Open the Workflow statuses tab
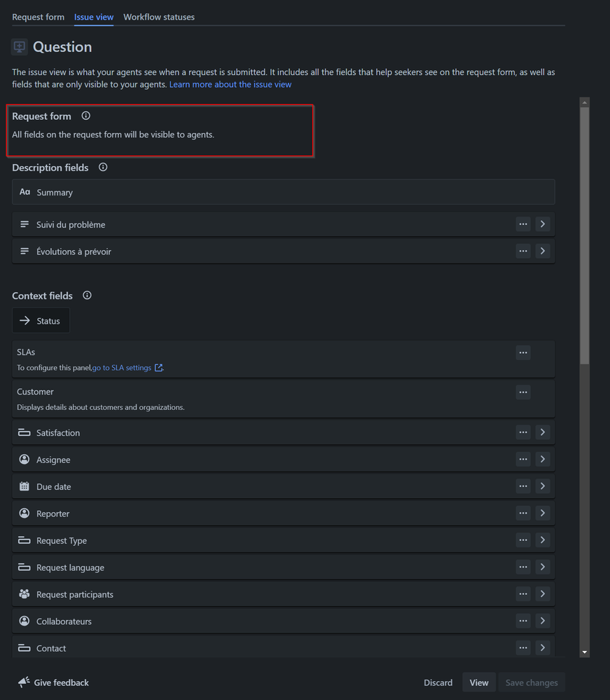Screen dimensions: 610x700 159,17
